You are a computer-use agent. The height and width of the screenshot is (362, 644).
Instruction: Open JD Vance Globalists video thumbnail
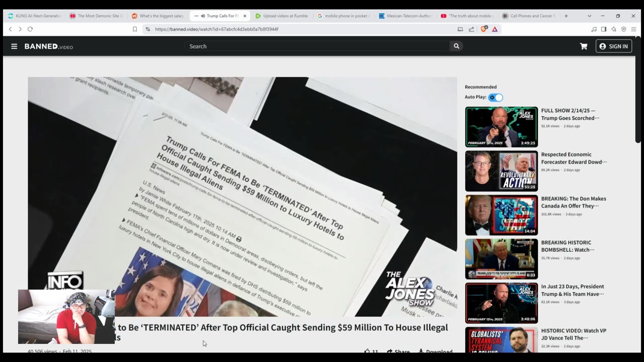501,339
